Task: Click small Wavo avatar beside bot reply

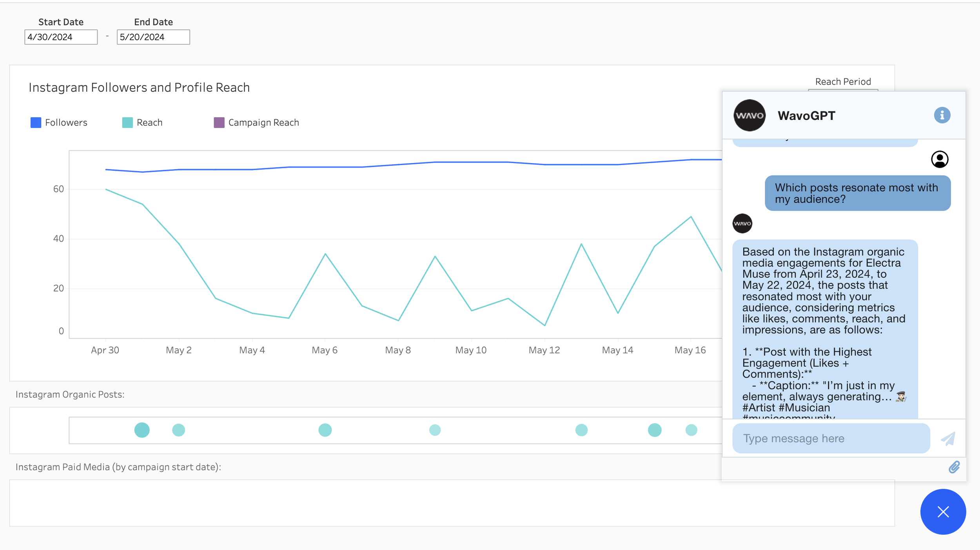Action: click(742, 223)
